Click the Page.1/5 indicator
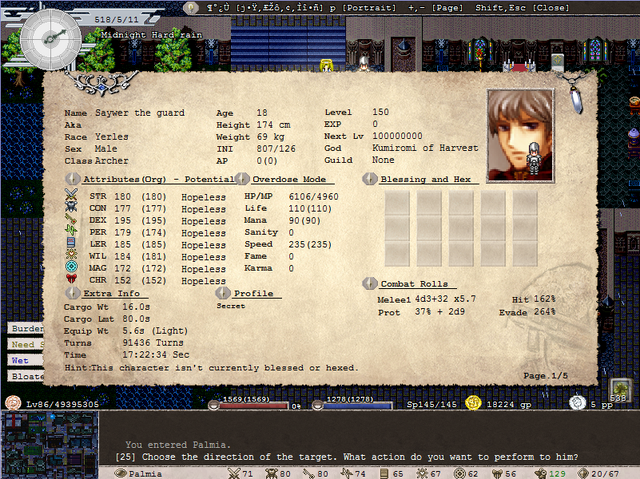 point(546,375)
